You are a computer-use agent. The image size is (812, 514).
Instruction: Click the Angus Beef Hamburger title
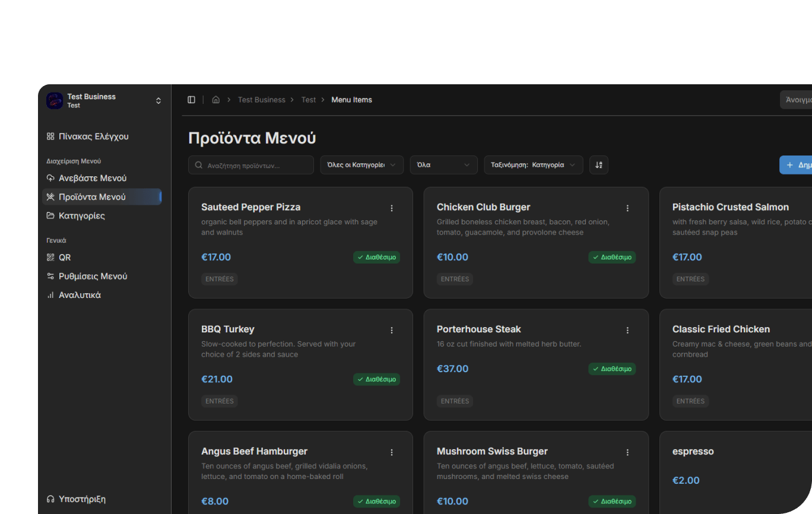255,452
